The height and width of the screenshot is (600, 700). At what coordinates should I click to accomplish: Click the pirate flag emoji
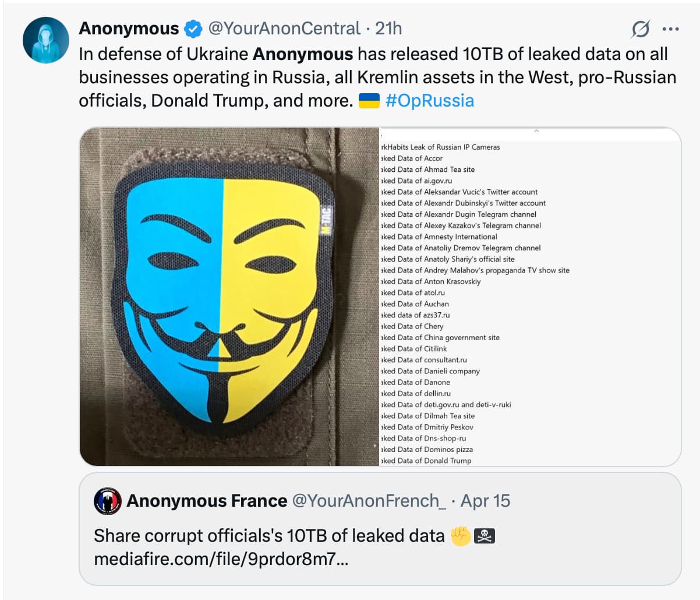point(485,535)
